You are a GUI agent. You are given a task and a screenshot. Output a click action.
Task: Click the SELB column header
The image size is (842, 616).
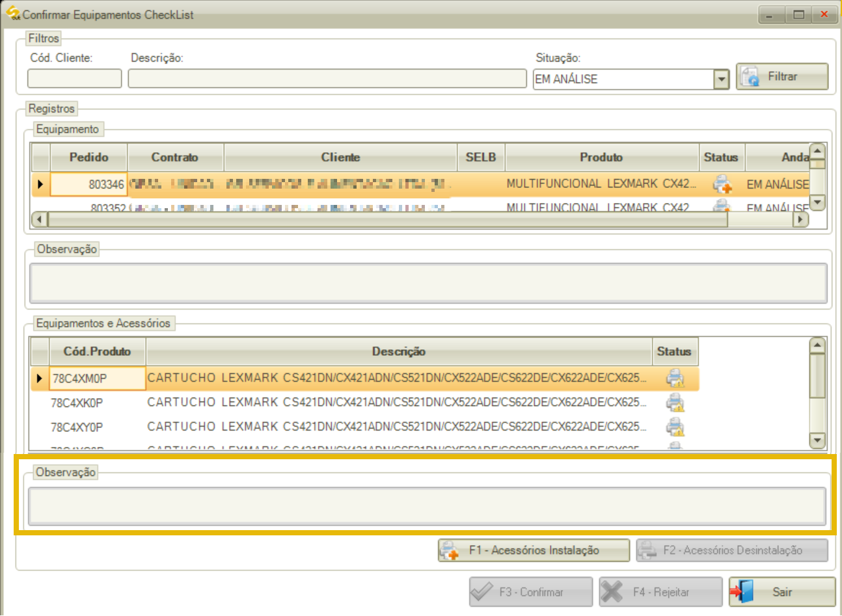click(481, 157)
